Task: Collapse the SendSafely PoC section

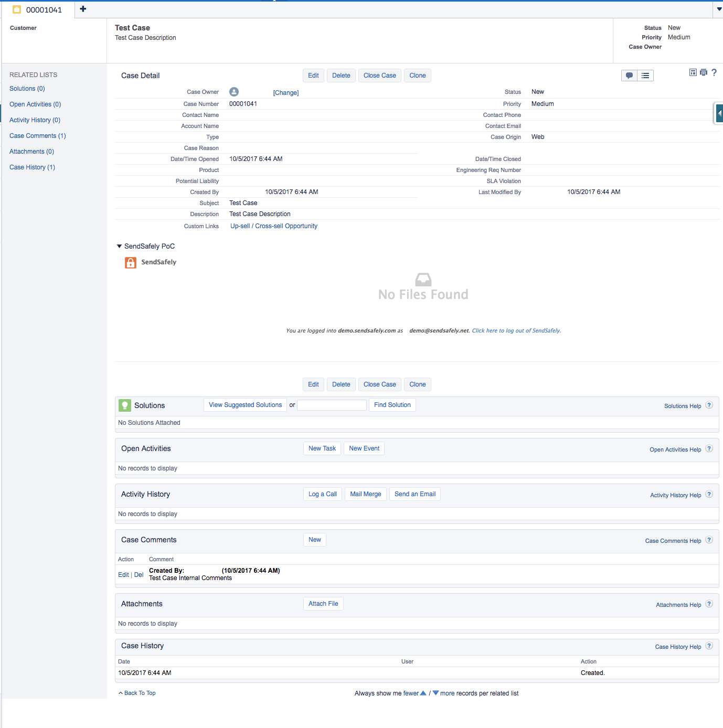Action: (x=119, y=246)
